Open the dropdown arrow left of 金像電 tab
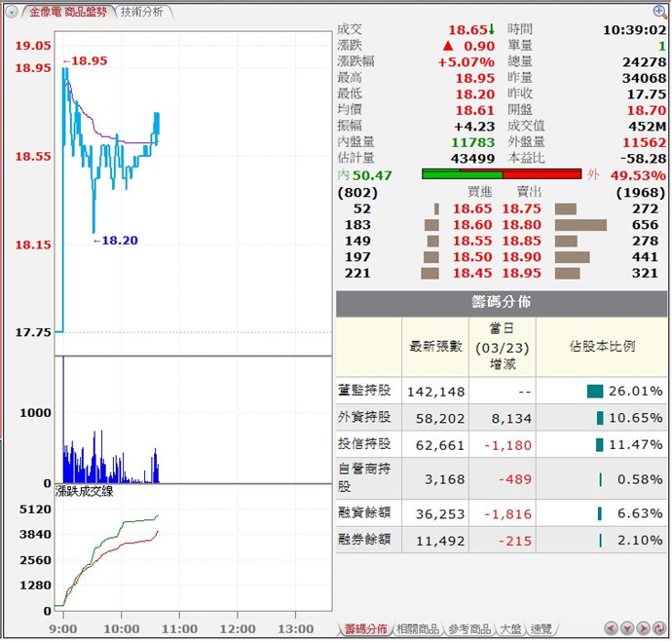This screenshot has height=641, width=672. [x=11, y=13]
